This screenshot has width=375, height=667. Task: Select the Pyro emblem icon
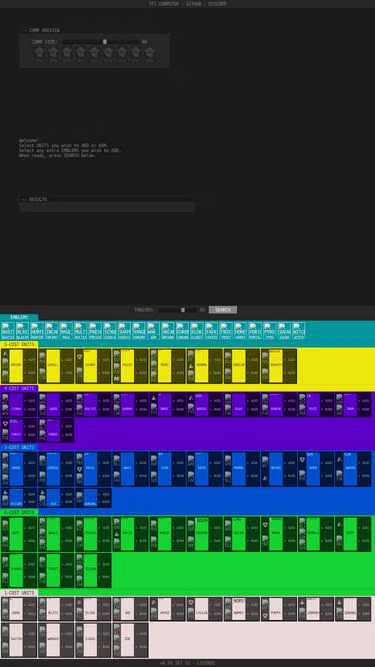pyautogui.click(x=270, y=331)
